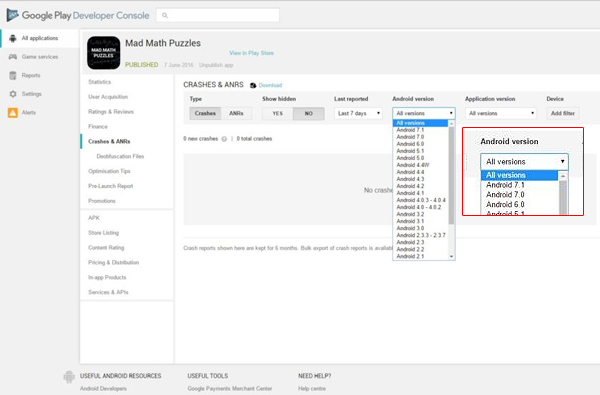This screenshot has width=600, height=395.
Task: Click the Help centre footer link
Action: [x=312, y=388]
